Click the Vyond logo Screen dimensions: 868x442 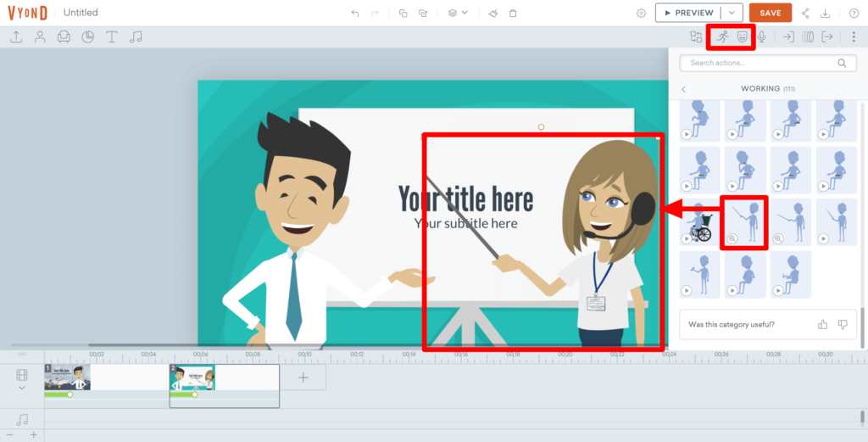pos(27,13)
